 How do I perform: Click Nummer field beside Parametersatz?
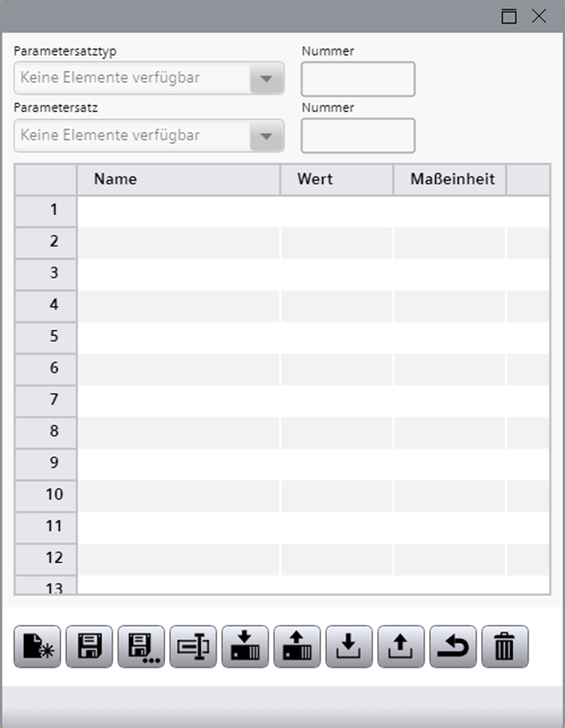coord(358,135)
